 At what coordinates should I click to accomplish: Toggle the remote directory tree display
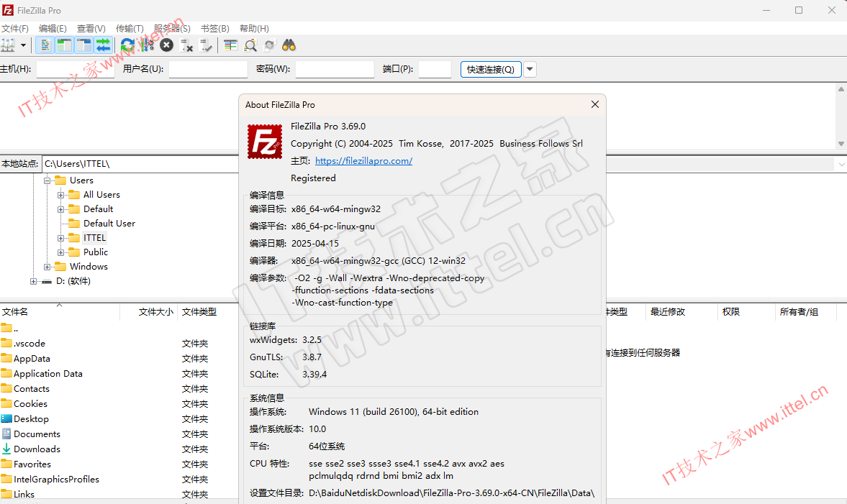[83, 45]
